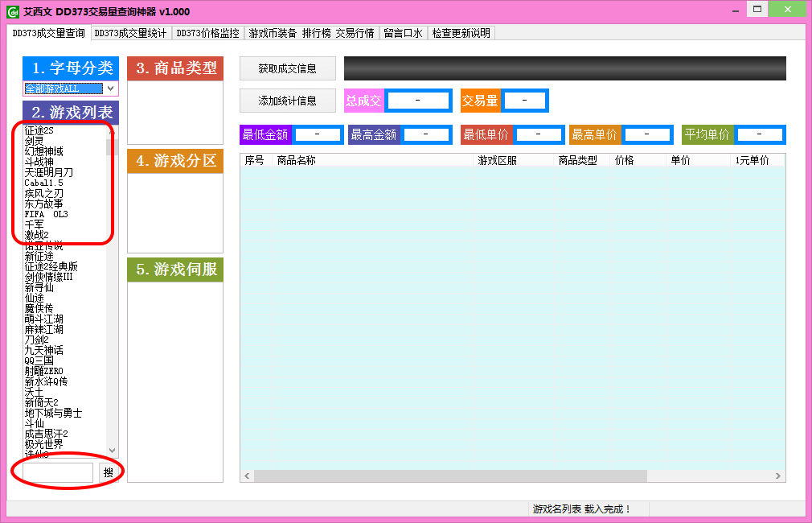This screenshot has width=812, height=523.
Task: Click the 添加统计信息 button
Action: pyautogui.click(x=287, y=101)
